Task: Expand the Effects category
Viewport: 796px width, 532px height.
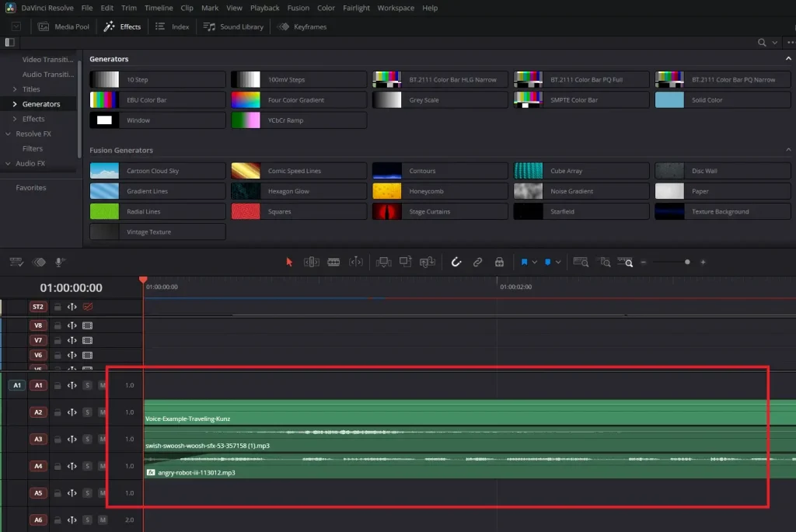Action: 15,119
